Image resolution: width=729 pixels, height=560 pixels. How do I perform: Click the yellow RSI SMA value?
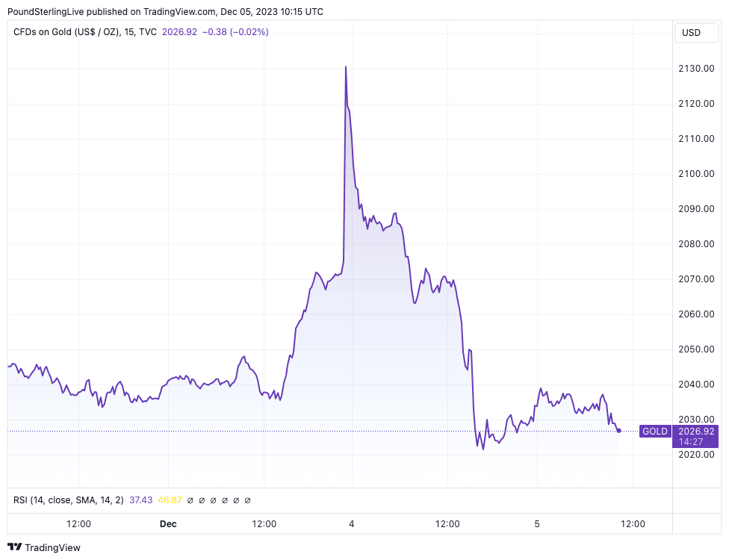pos(168,500)
